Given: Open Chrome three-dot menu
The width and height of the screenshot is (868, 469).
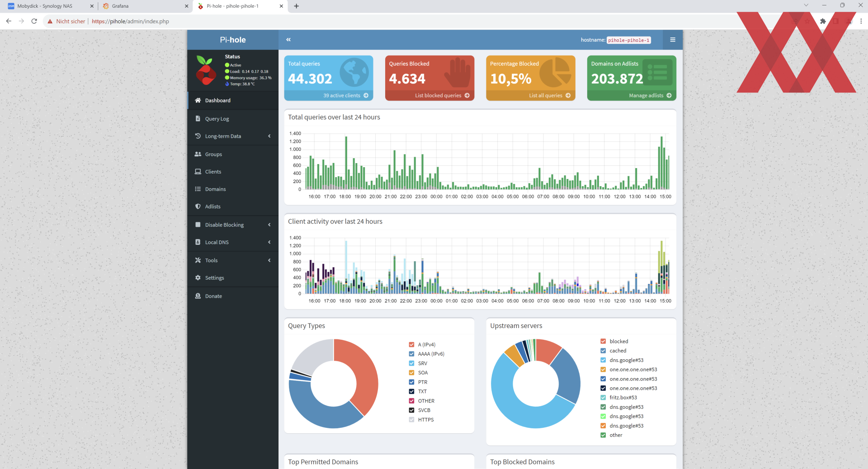Looking at the screenshot, I should click(x=861, y=21).
